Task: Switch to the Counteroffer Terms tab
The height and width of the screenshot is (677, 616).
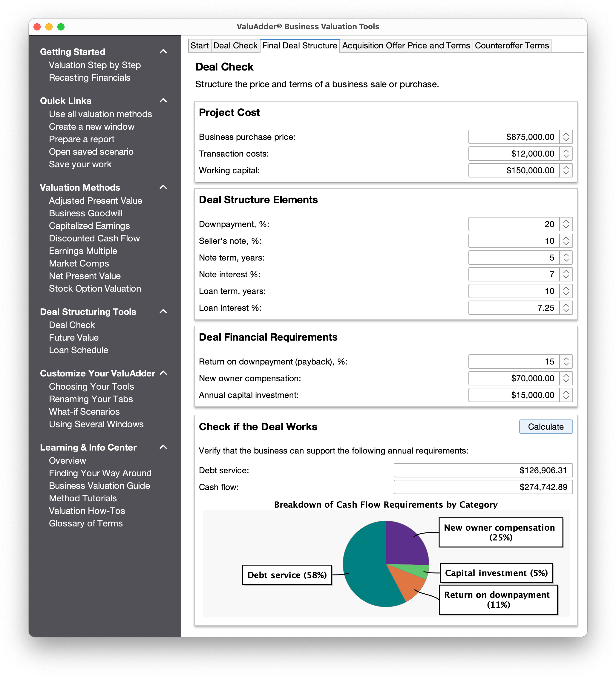Action: pyautogui.click(x=512, y=45)
